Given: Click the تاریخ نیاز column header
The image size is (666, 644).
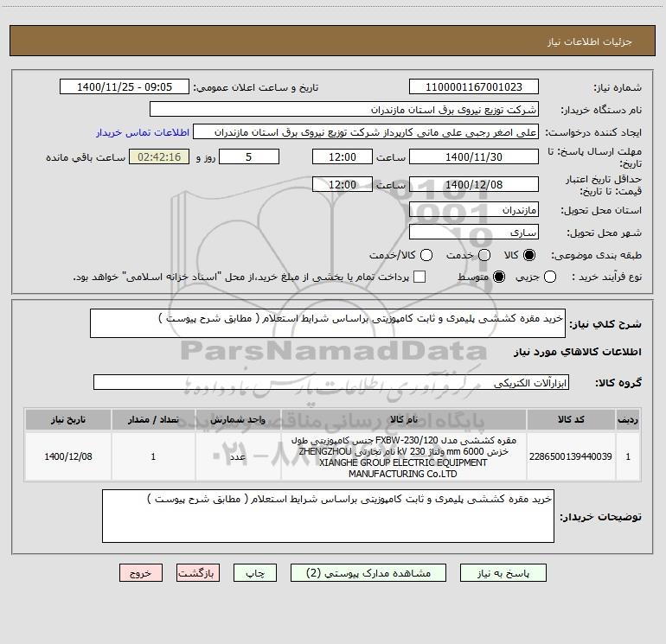Looking at the screenshot, I should pyautogui.click(x=68, y=419).
